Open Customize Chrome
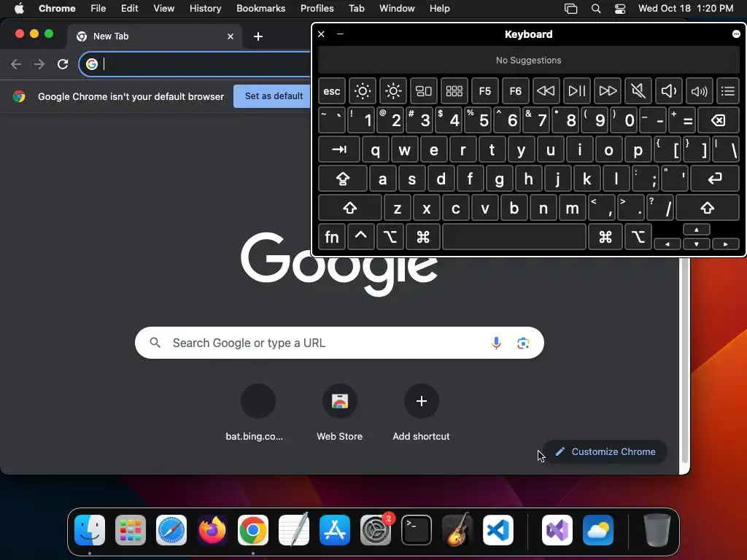Image resolution: width=747 pixels, height=560 pixels. (605, 451)
